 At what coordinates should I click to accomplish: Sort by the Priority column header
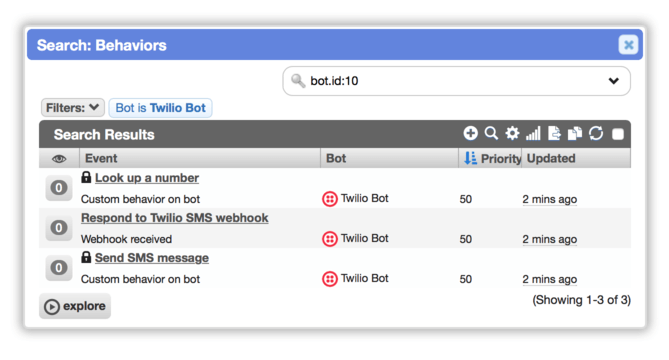tap(491, 158)
